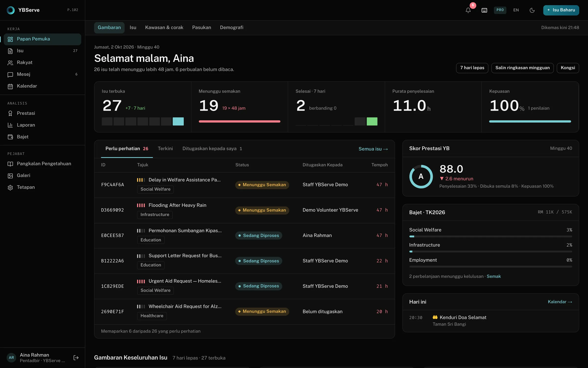The image size is (588, 368).
Task: Open the Kalendar link in Hari ini
Action: click(560, 302)
